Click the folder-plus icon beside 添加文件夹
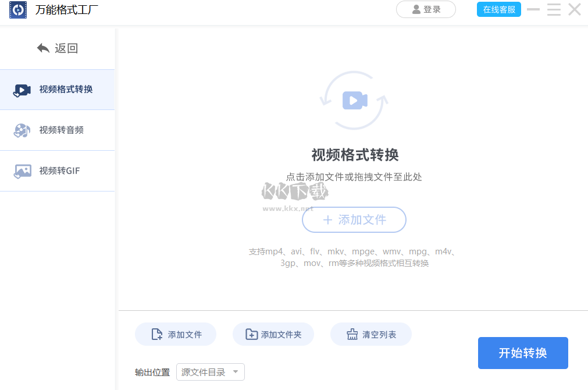 pyautogui.click(x=251, y=334)
